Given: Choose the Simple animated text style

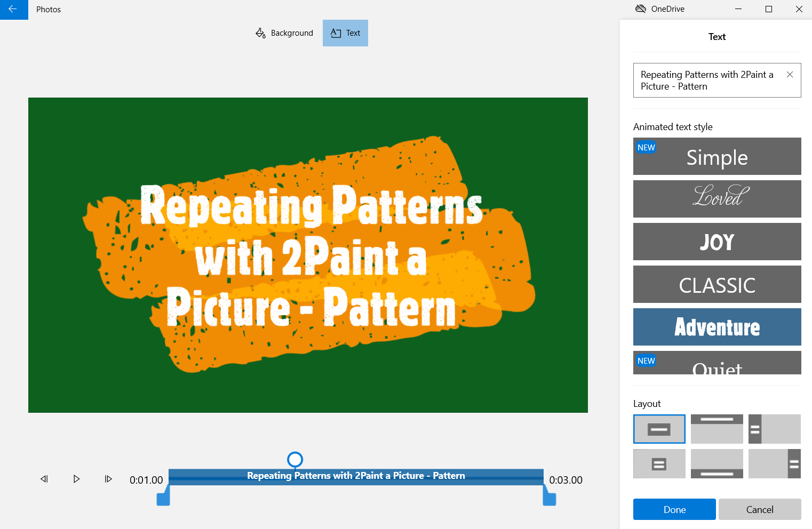Looking at the screenshot, I should (x=717, y=156).
